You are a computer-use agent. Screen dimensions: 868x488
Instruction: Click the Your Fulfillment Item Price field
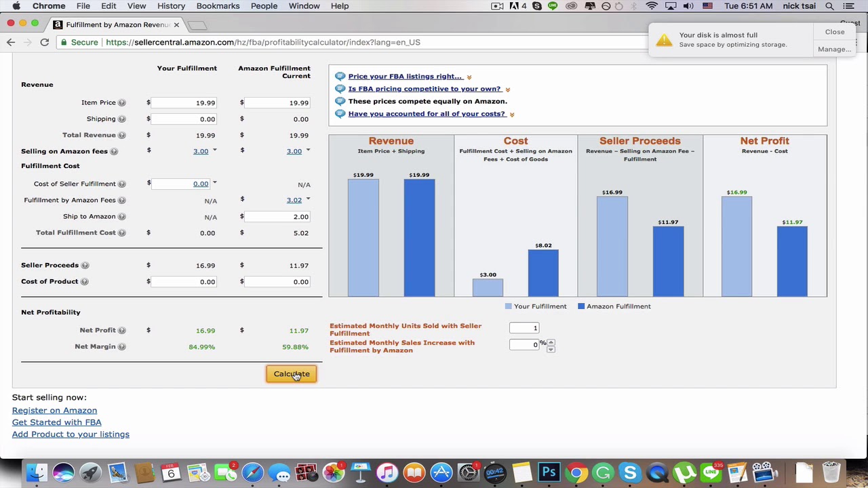pyautogui.click(x=184, y=103)
